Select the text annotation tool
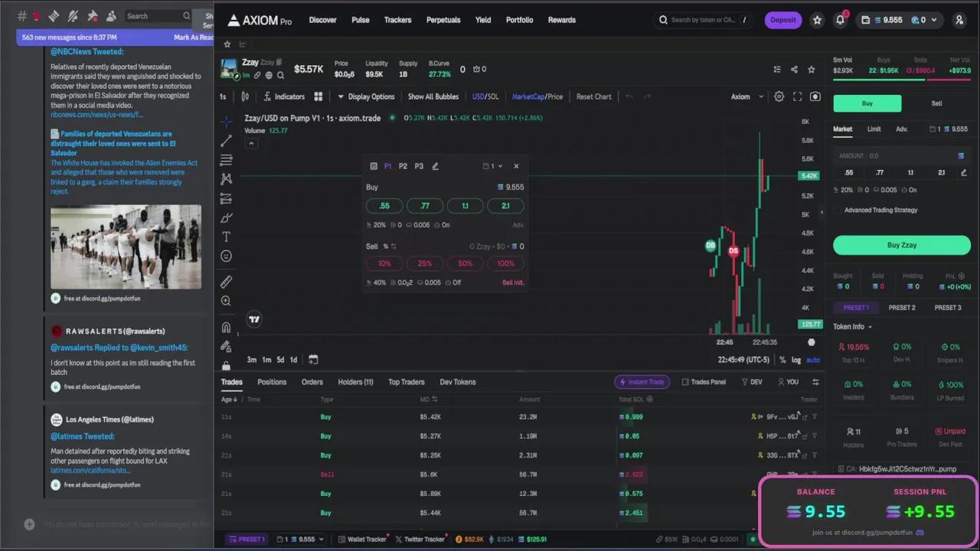 226,237
